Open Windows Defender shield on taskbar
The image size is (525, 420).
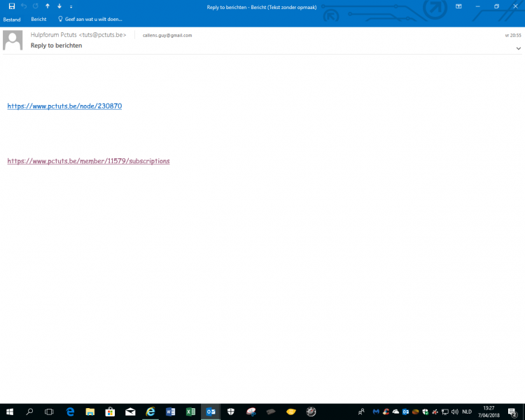(x=230, y=412)
